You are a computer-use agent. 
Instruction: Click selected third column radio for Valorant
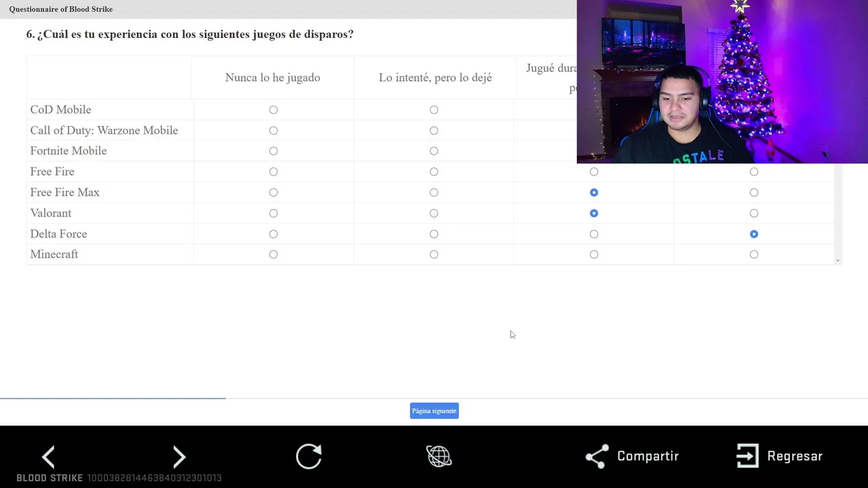594,213
